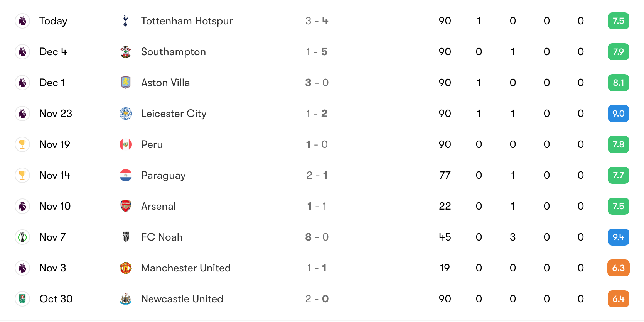This screenshot has height=322, width=644.
Task: Click the Peru flag icon
Action: (125, 144)
